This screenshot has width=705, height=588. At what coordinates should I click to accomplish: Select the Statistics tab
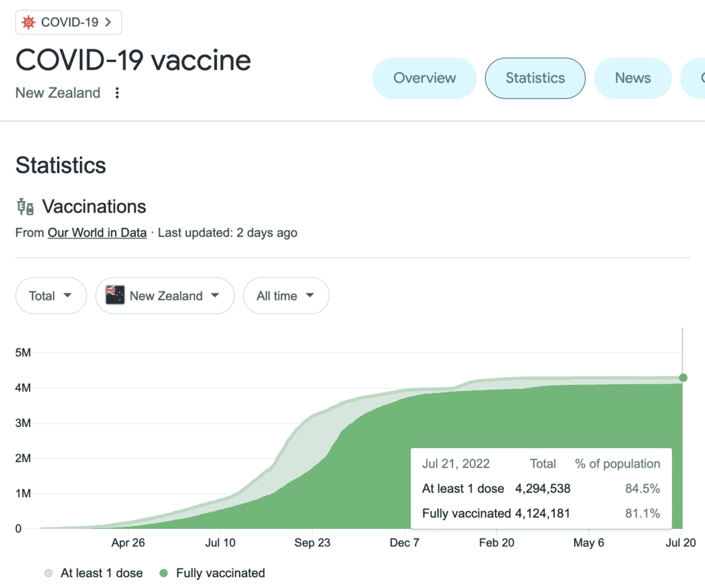coord(535,78)
